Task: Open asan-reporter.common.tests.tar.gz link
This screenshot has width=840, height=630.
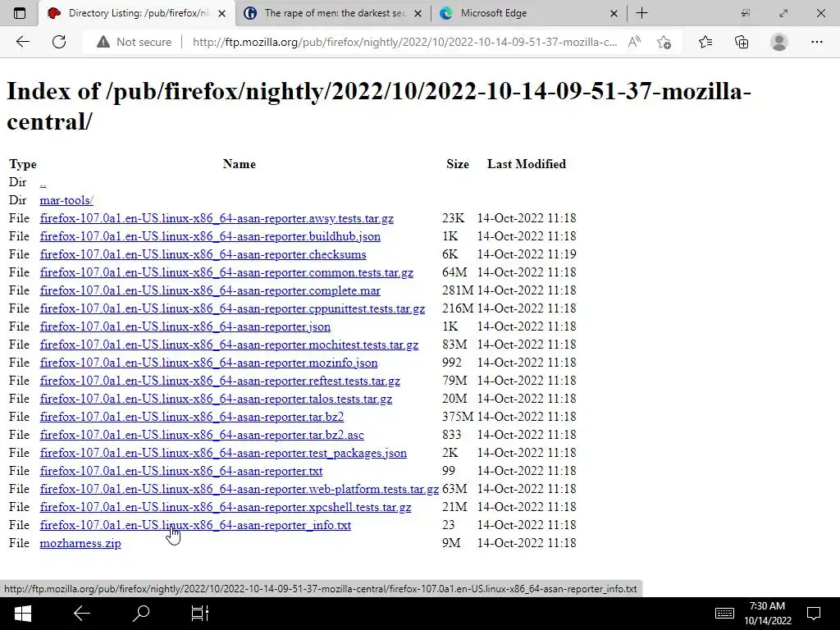Action: click(226, 272)
